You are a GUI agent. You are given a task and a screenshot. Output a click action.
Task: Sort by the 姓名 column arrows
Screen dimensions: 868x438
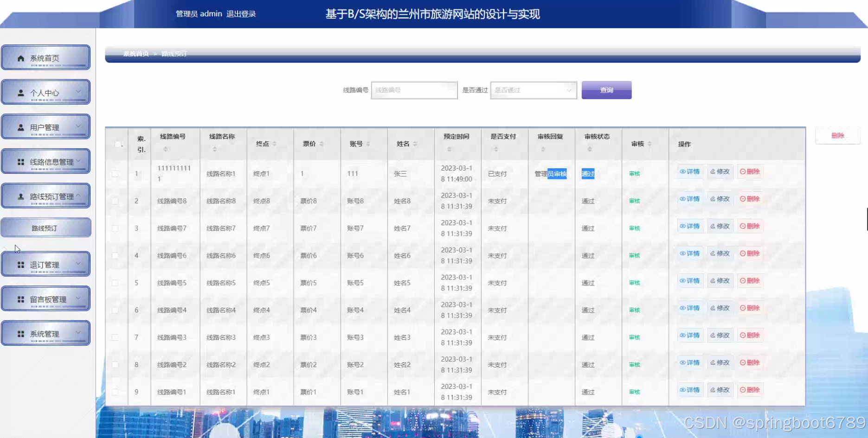pos(415,144)
